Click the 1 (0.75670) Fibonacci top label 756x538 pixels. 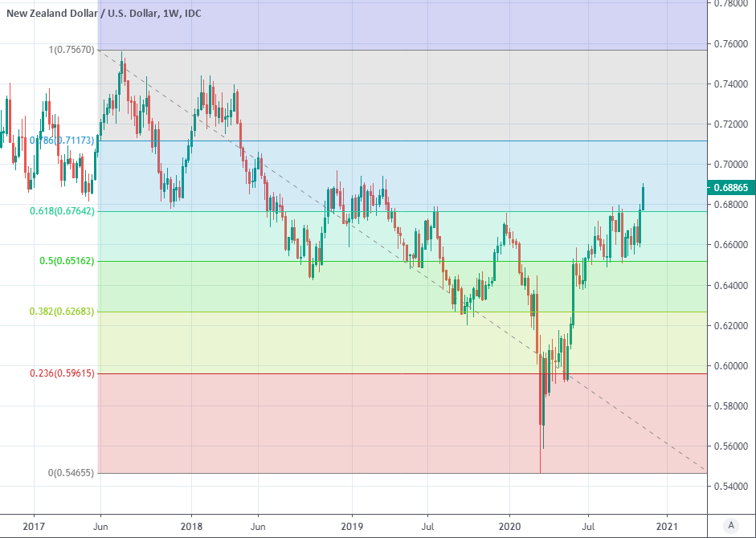coord(72,50)
